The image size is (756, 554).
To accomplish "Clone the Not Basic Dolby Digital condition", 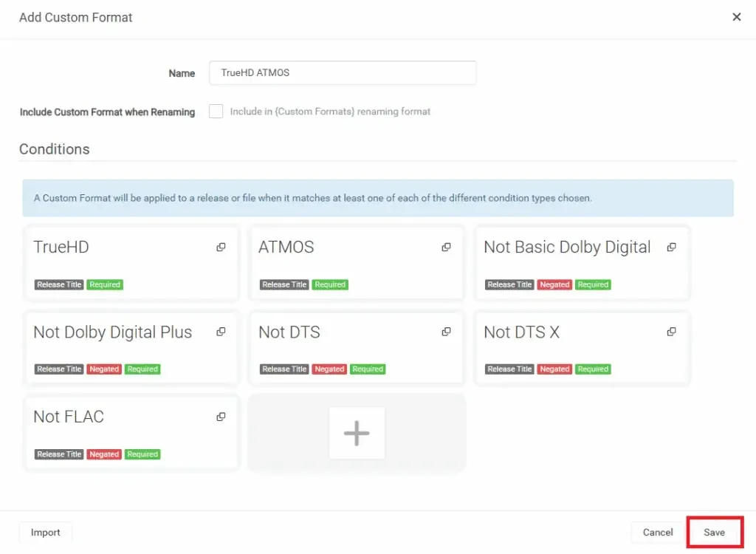I will pyautogui.click(x=671, y=247).
